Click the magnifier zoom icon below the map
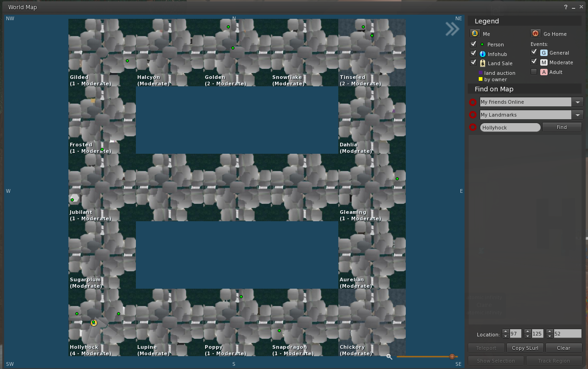 coord(389,357)
